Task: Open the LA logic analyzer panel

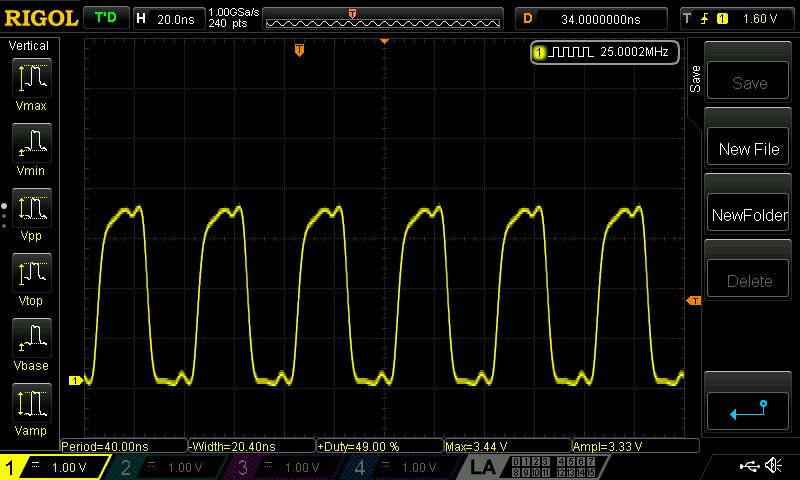Action: click(x=483, y=467)
